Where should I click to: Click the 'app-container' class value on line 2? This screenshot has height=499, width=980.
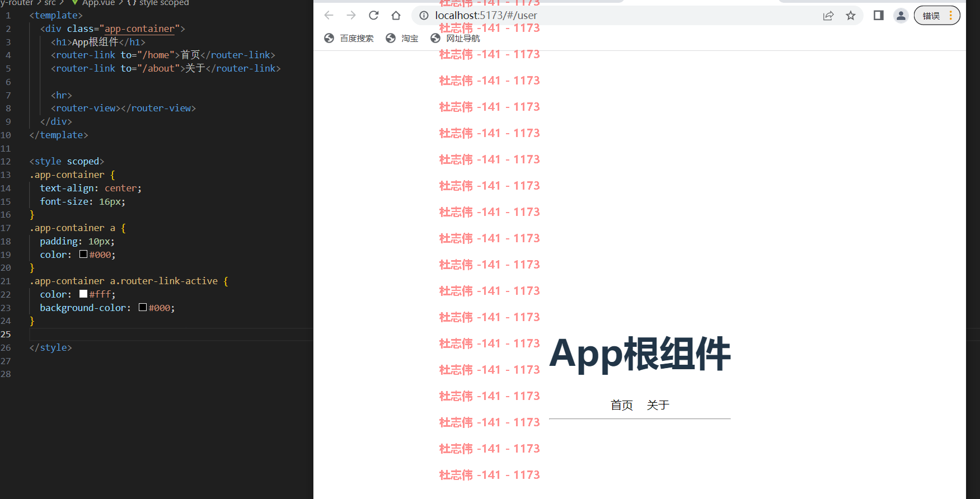click(x=140, y=29)
